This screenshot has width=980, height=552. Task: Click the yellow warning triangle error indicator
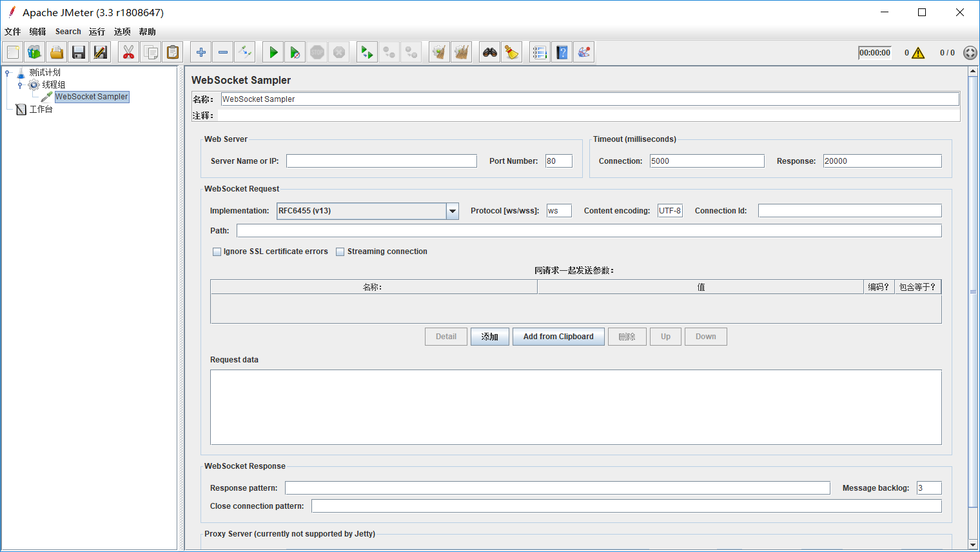[918, 53]
